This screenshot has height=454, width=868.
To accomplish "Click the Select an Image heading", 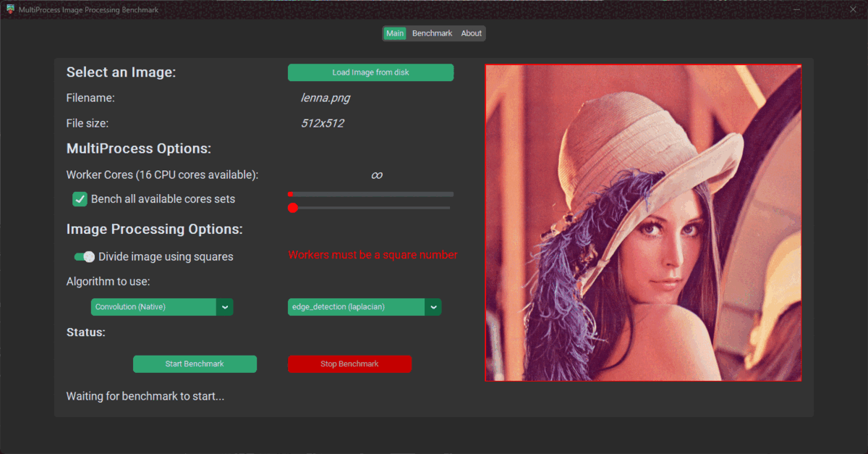I will [122, 72].
